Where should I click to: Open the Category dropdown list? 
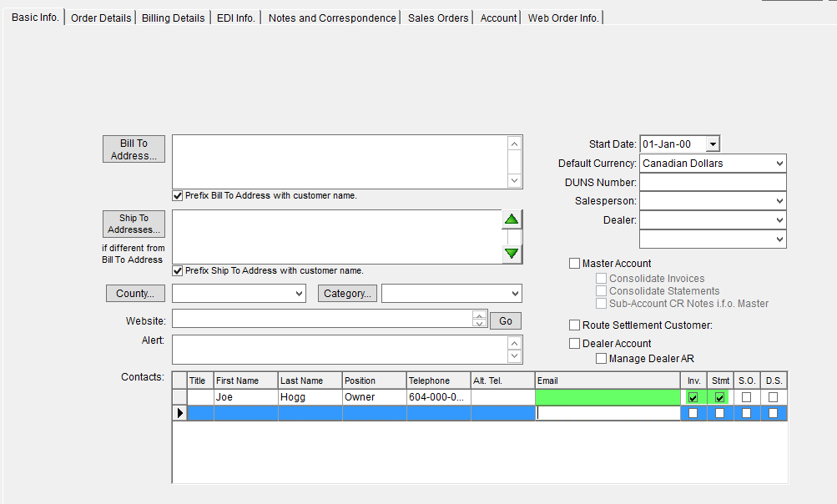point(515,293)
